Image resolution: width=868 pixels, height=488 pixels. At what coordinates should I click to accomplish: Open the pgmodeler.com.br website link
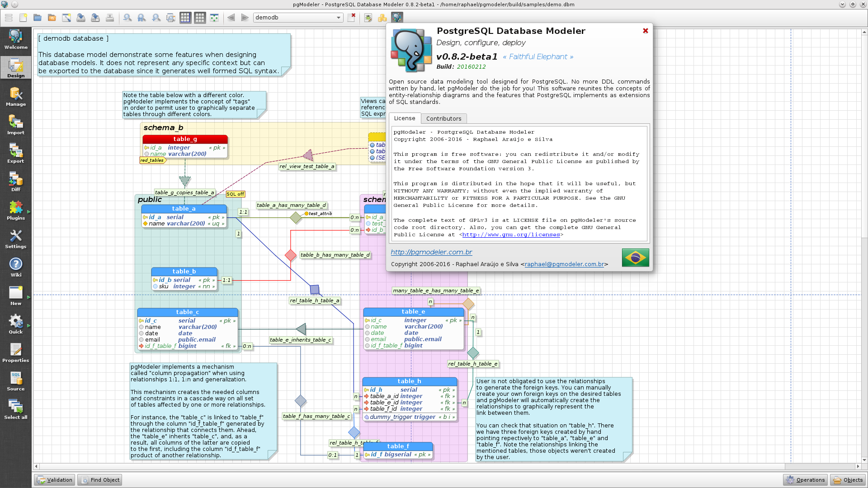coord(431,252)
